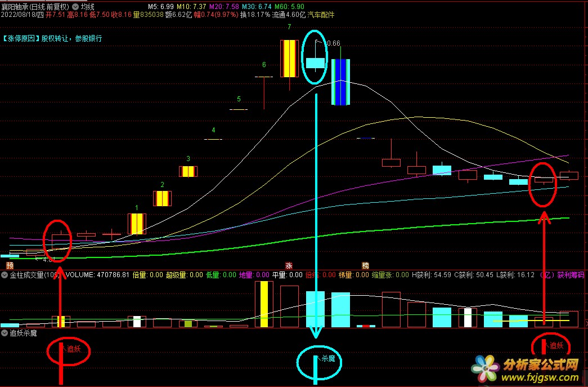
Task: Click the small flag icon near 0.66
Action: pyautogui.click(x=317, y=41)
